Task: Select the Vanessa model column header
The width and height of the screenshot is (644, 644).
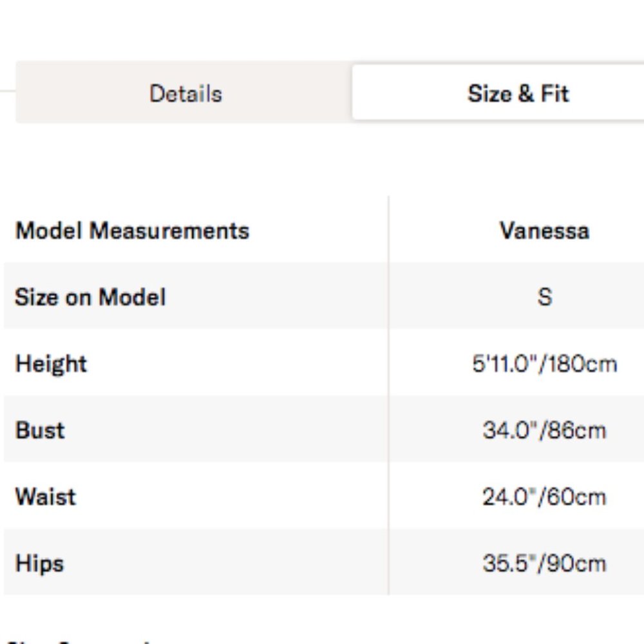Action: coord(544,231)
